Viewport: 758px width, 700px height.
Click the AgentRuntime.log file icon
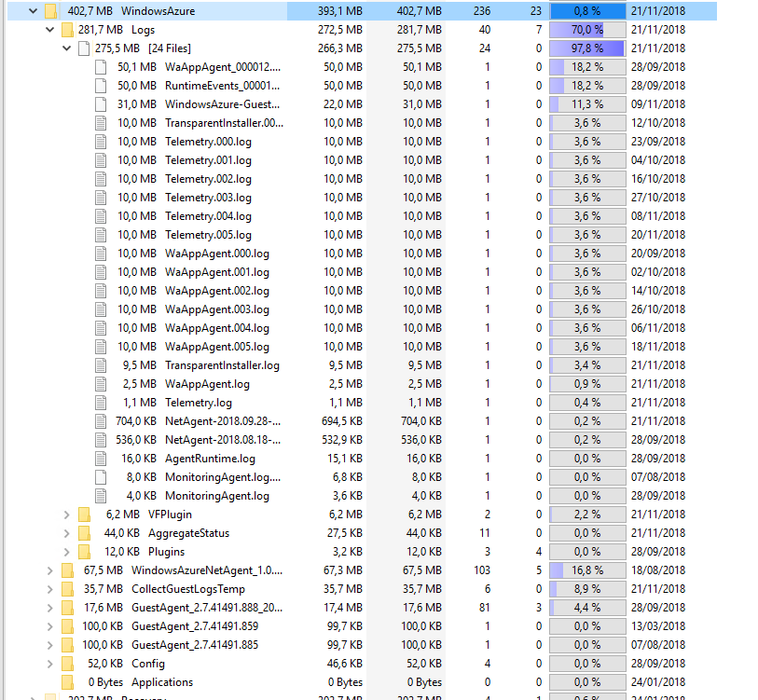101,459
